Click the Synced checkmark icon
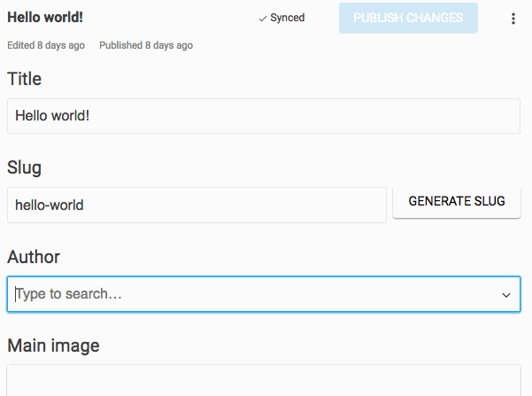The height and width of the screenshot is (396, 532). click(263, 19)
